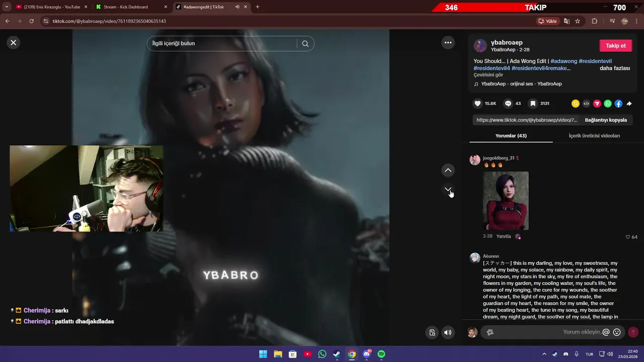
Task: Open emoji picker in comment box
Action: 617,332
